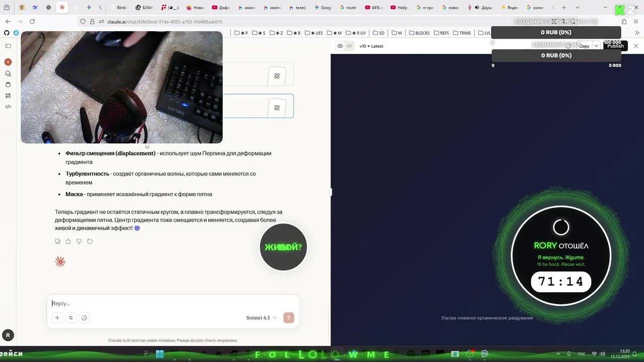Switch to the Нова browser tab
644x362 pixels.
tap(196, 8)
